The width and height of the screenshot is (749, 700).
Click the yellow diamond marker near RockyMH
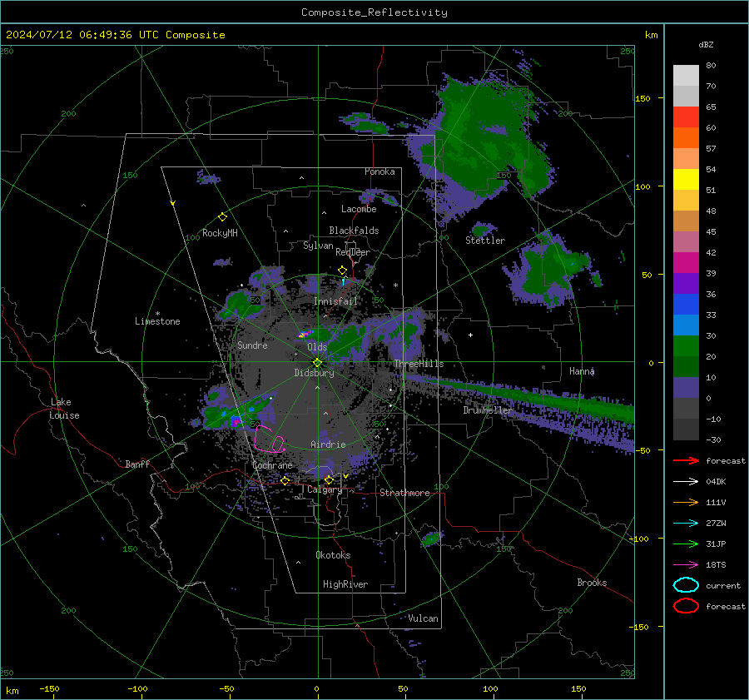point(222,217)
